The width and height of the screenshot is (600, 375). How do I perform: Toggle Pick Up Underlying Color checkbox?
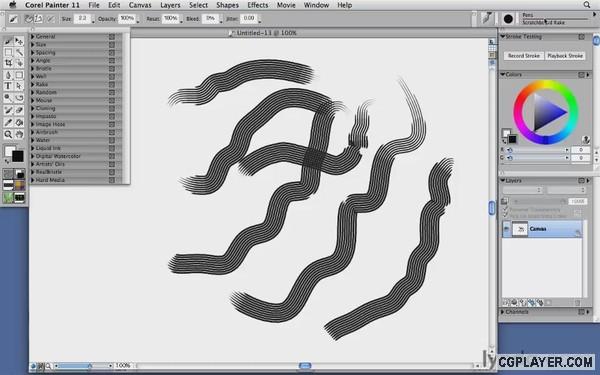[505, 216]
